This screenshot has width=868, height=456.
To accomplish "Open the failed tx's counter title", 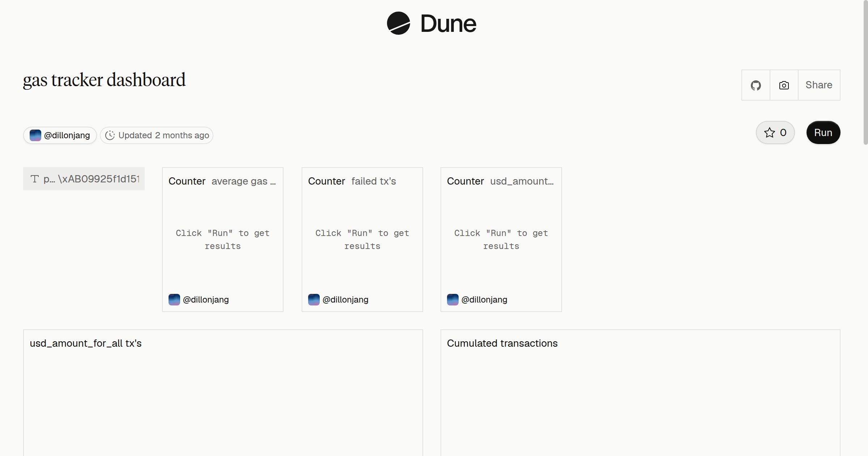I will click(x=374, y=181).
